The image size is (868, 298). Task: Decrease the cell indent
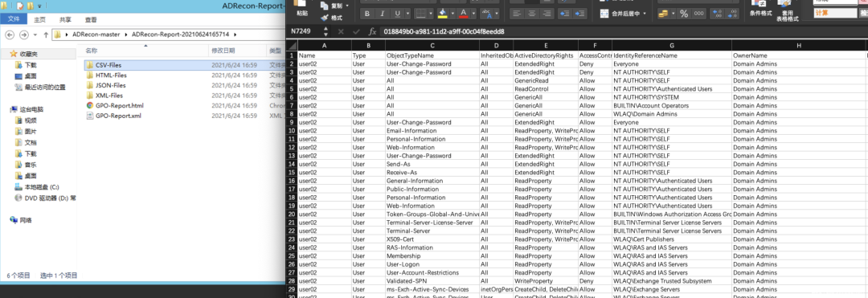[x=565, y=14]
